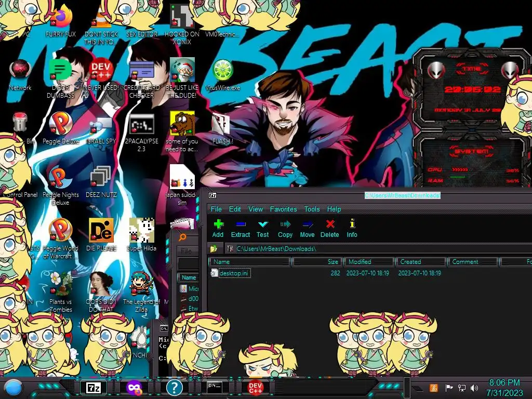Click the up-folder icon beside address bar
The height and width of the screenshot is (399, 532).
pos(214,249)
